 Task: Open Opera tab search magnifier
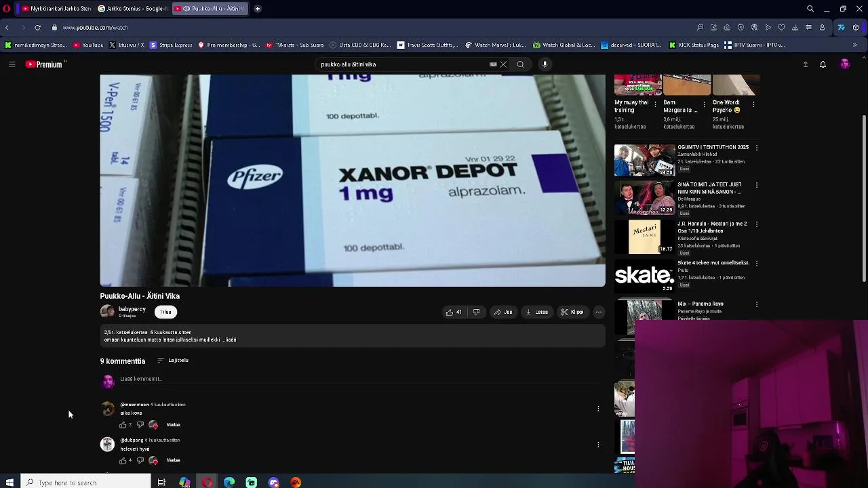click(x=810, y=9)
